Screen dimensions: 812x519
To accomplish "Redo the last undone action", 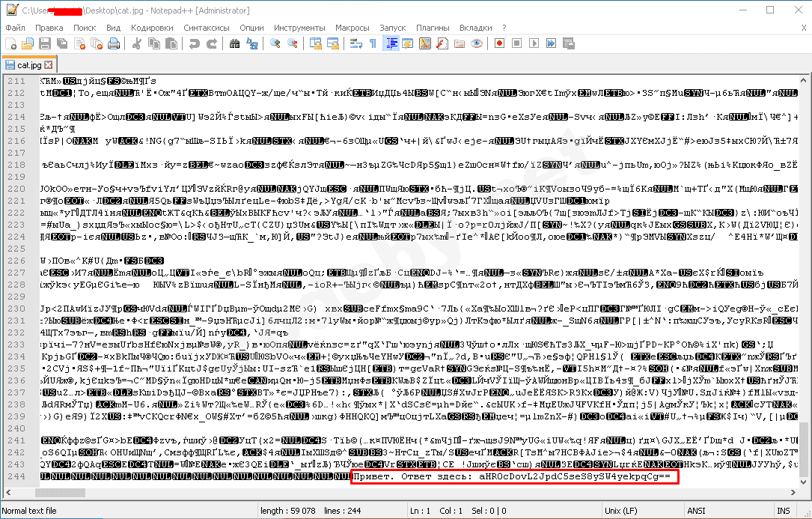I will click(211, 43).
